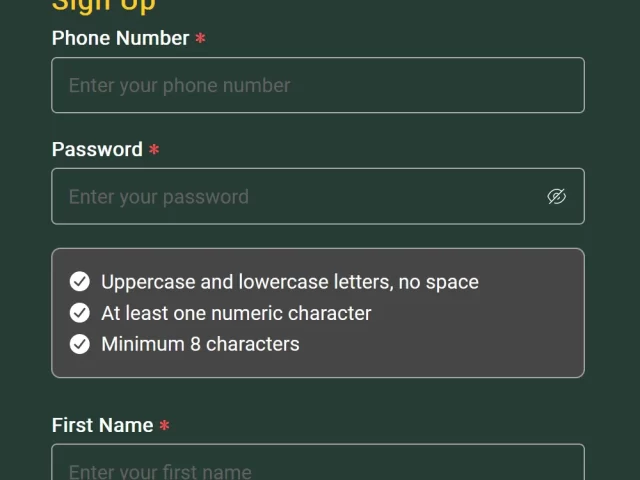The image size is (640, 480).
Task: Click 'Enter your password' placeholder text
Action: click(159, 197)
